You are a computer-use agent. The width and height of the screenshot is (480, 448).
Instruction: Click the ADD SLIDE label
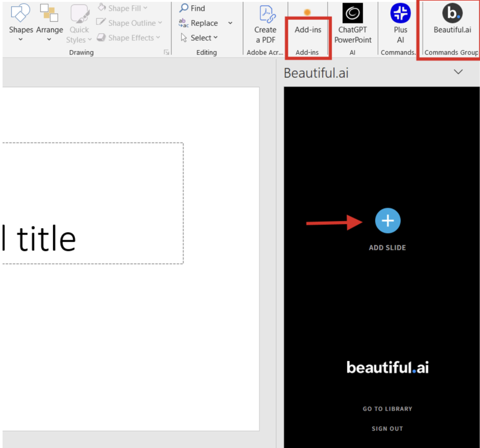387,247
